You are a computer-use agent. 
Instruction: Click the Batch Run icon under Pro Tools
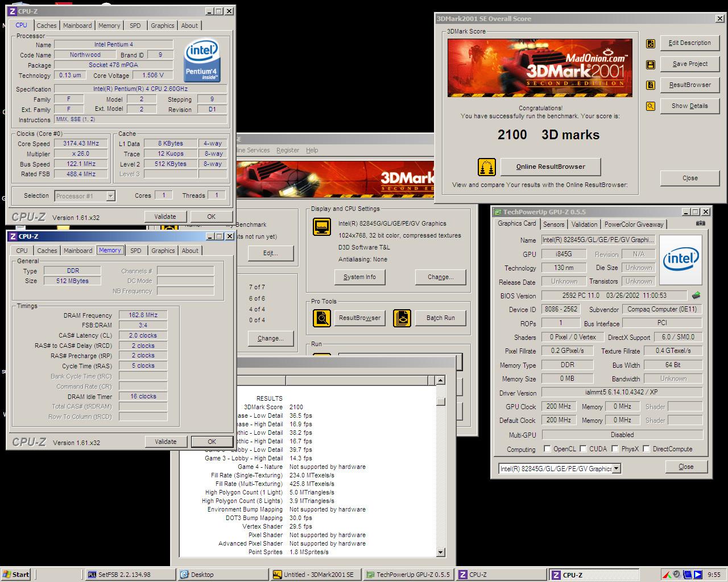pos(402,318)
